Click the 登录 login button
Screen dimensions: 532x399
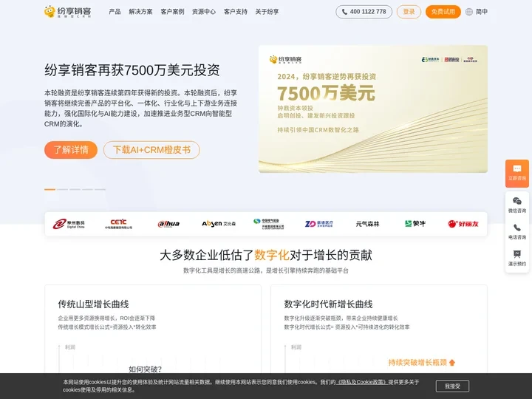click(409, 12)
